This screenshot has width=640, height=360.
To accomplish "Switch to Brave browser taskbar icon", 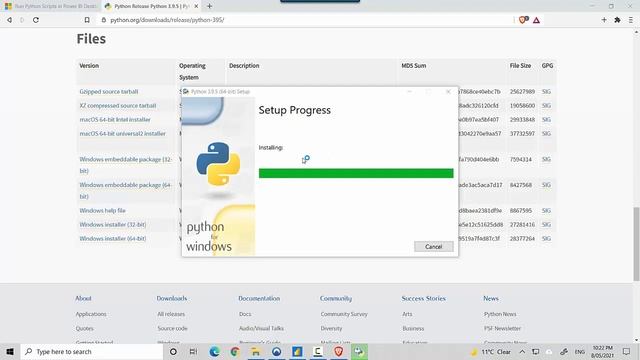I will click(x=338, y=351).
